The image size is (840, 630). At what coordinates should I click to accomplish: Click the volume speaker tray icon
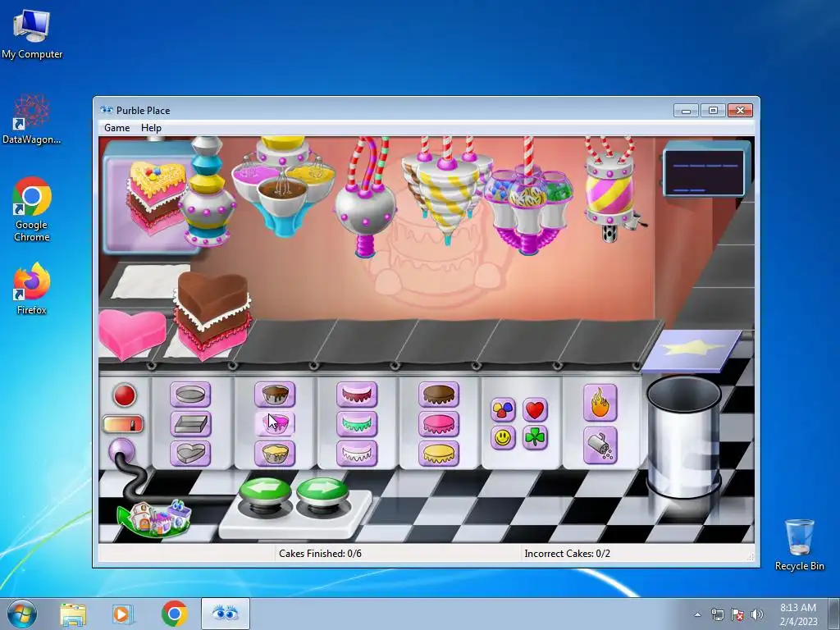pos(757,614)
